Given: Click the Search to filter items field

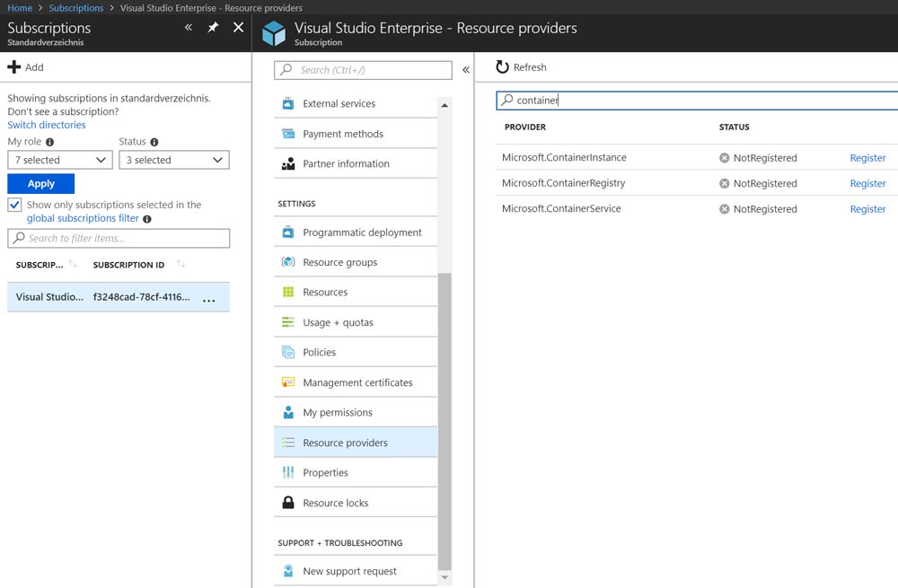Looking at the screenshot, I should pos(119,238).
